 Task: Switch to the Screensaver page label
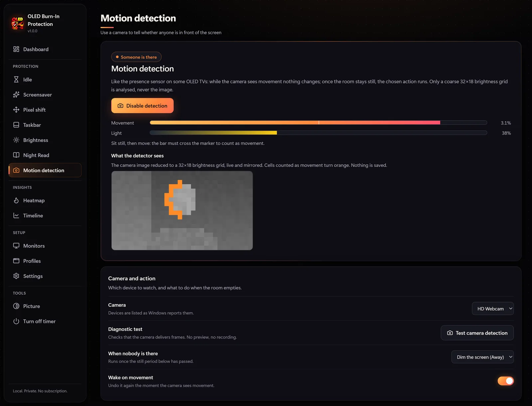(38, 95)
